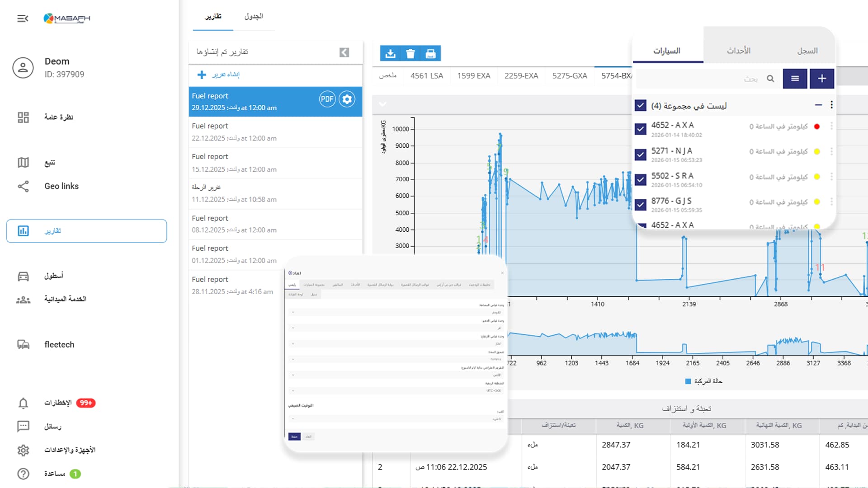Click the hamburger menu collapse icon
Viewport: 868px width, 488px height.
click(23, 19)
